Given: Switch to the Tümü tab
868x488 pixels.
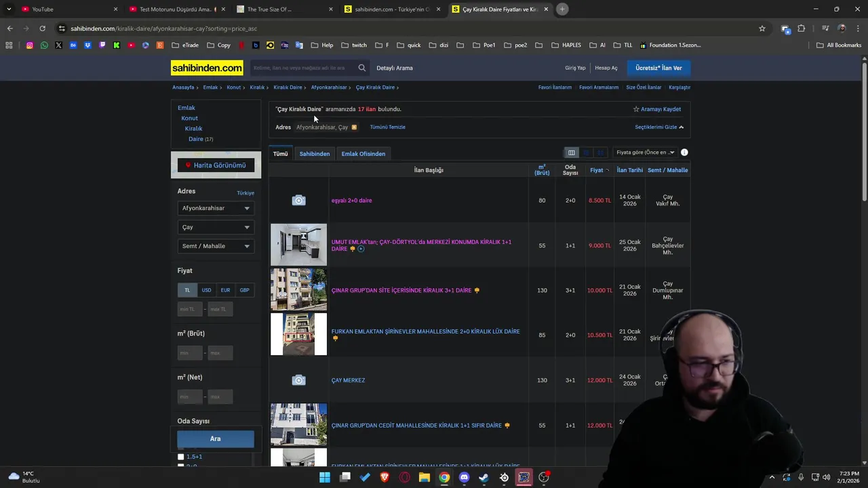Looking at the screenshot, I should (x=280, y=154).
